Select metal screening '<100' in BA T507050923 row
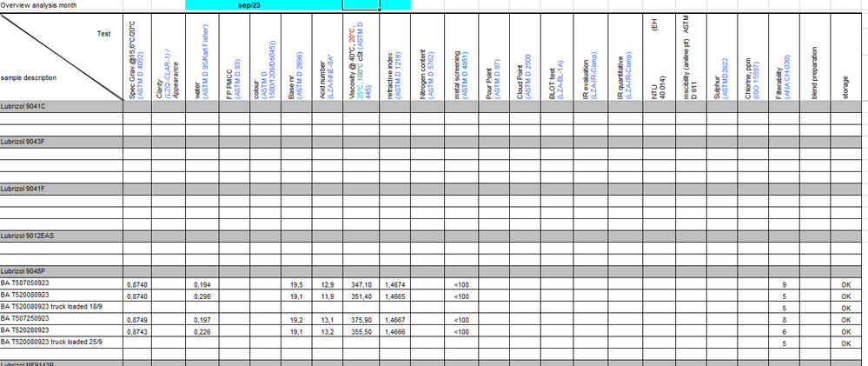 click(x=461, y=284)
